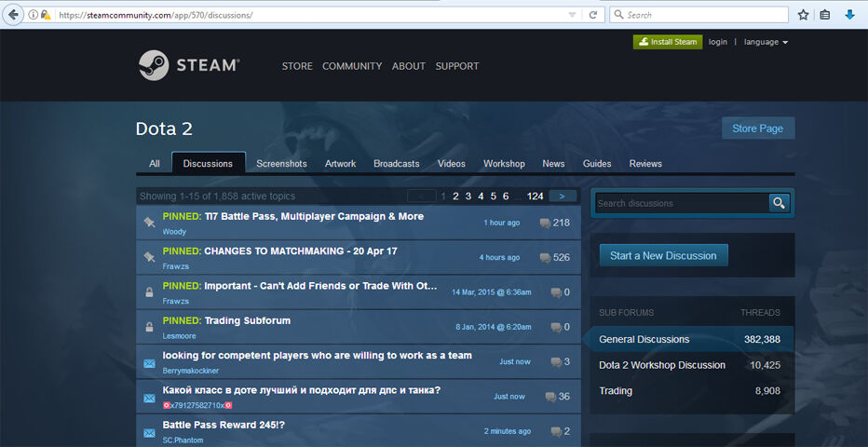Click the browser back arrow button
The height and width of the screenshot is (447, 868).
click(x=13, y=15)
